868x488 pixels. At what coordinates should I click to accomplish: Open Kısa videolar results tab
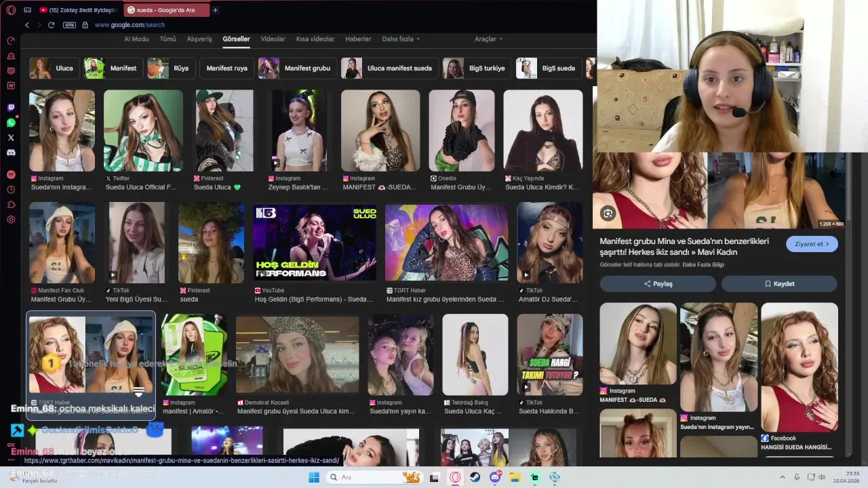pyautogui.click(x=315, y=39)
